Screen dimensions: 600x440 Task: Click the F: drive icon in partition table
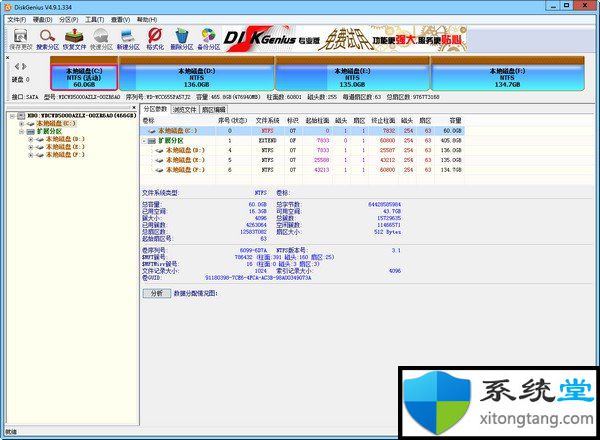160,170
